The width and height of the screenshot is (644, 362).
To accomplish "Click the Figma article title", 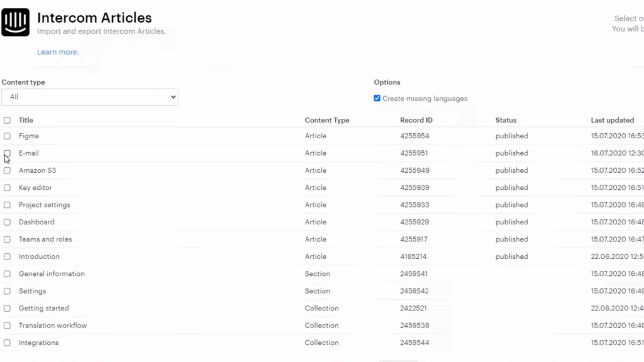I will click(29, 136).
